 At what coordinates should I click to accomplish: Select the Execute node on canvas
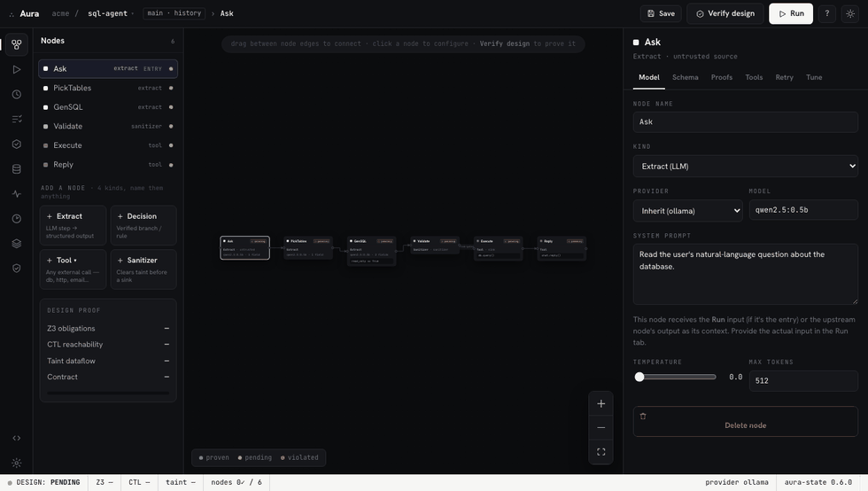coord(498,248)
